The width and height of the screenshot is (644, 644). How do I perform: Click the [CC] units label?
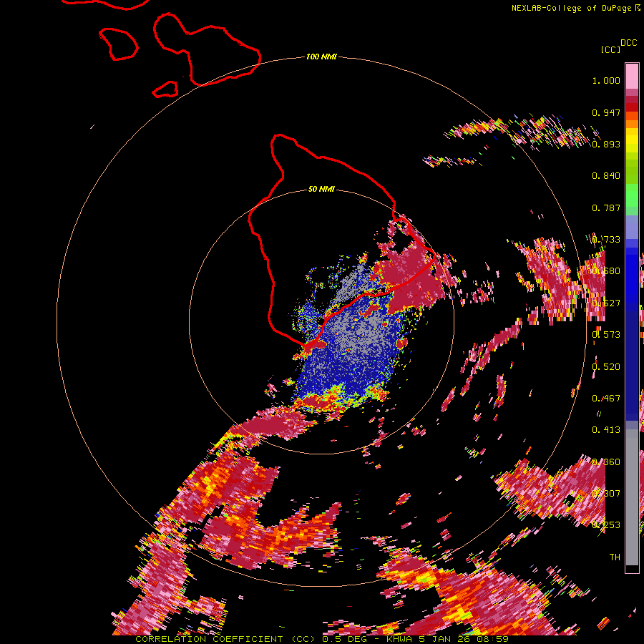[x=610, y=49]
